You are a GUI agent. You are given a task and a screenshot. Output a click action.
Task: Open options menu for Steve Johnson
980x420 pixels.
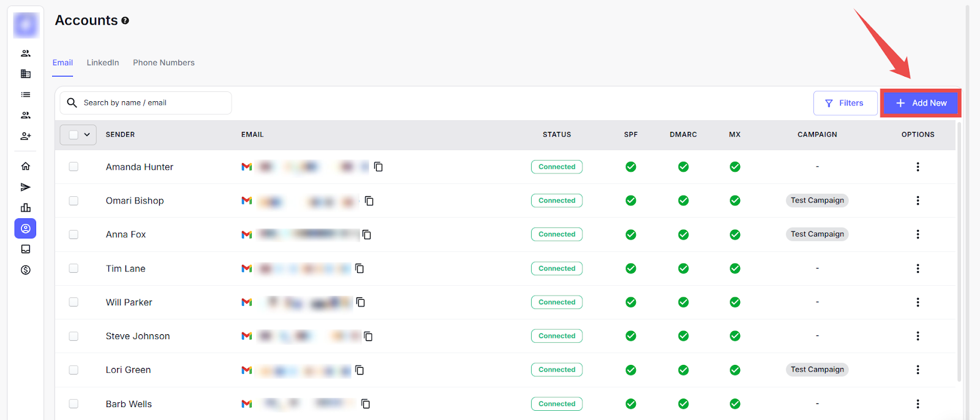[918, 336]
